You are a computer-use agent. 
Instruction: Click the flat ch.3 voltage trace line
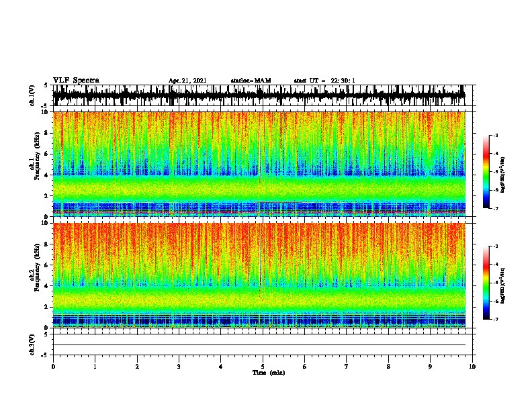pos(259,345)
